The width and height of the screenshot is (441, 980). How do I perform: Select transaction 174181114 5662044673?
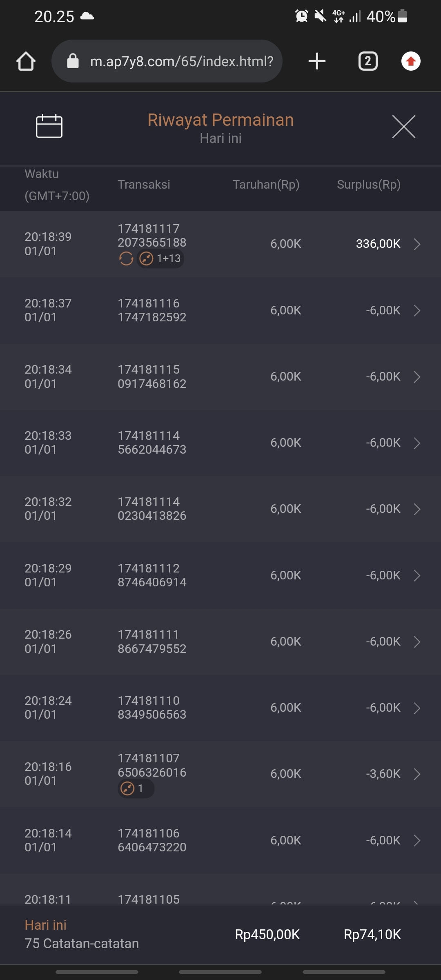[x=152, y=443]
